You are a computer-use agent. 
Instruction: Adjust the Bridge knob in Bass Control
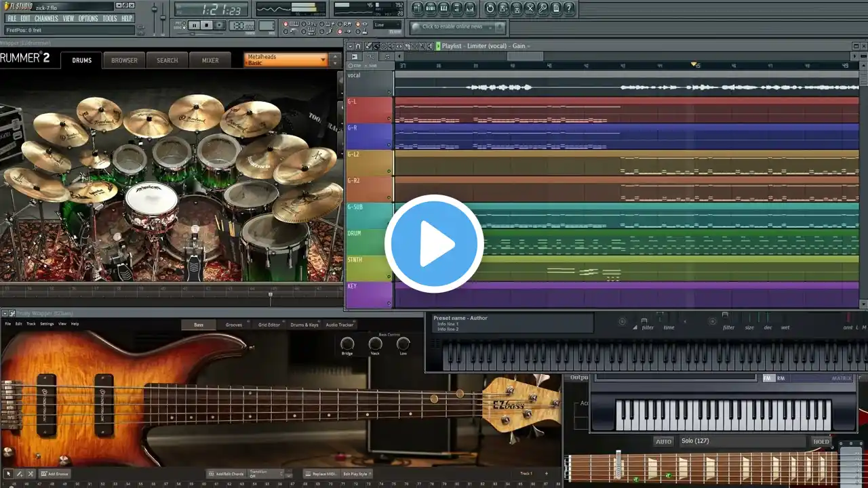pos(347,344)
